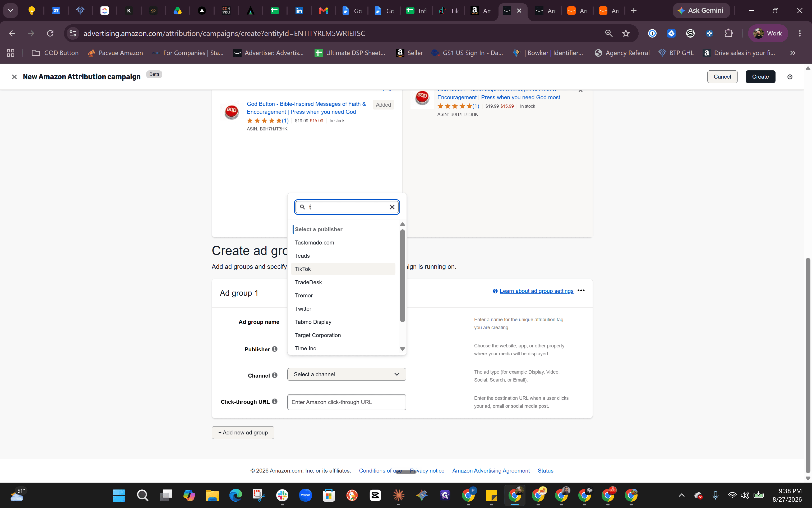Open the browser zoom magnifier icon
Viewport: 812px width, 508px height.
point(609,33)
